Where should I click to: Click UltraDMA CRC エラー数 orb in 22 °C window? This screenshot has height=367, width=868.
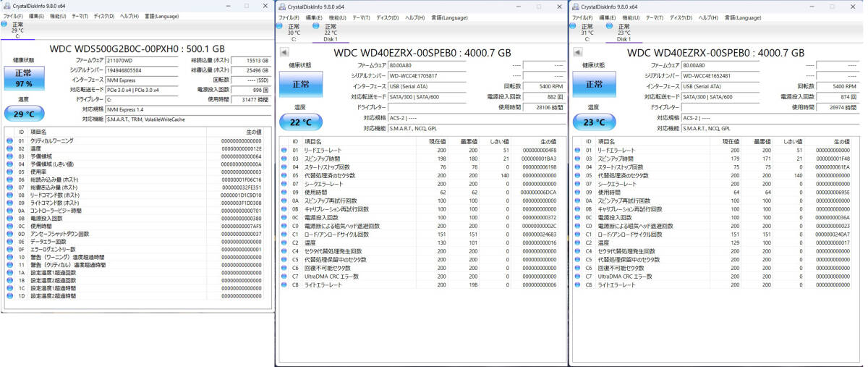[284, 276]
